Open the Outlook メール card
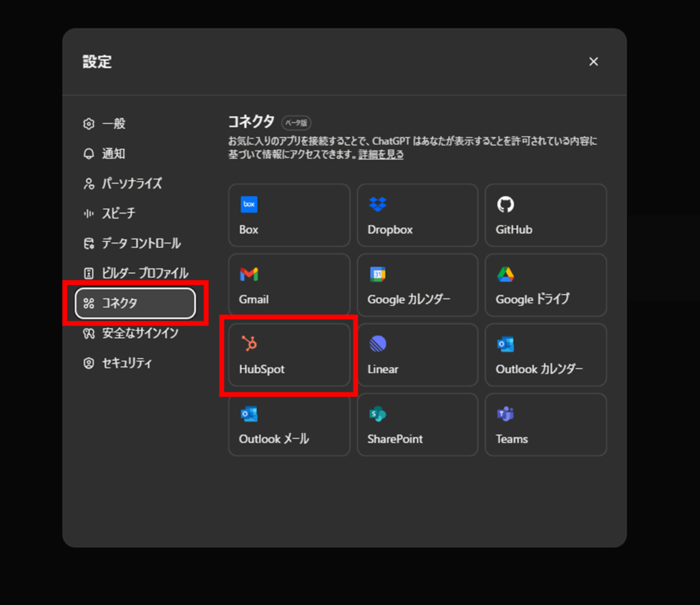Viewport: 700px width, 605px height. pyautogui.click(x=289, y=425)
